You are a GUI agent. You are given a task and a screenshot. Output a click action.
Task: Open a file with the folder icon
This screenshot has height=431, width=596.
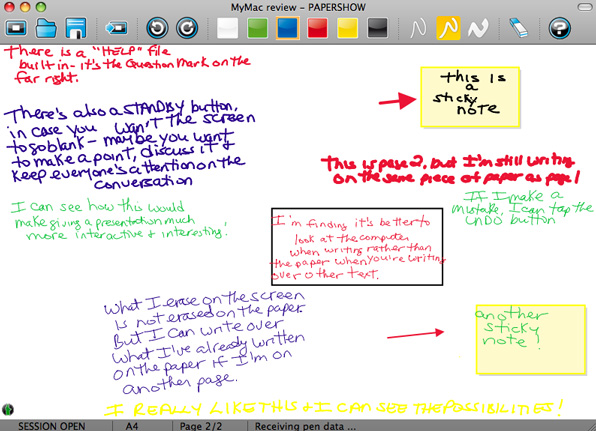pos(46,28)
